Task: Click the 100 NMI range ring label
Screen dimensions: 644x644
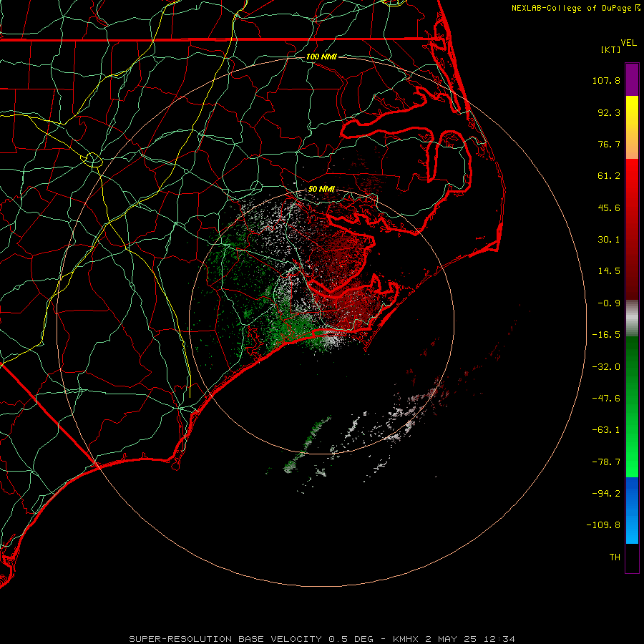Action: [321, 57]
